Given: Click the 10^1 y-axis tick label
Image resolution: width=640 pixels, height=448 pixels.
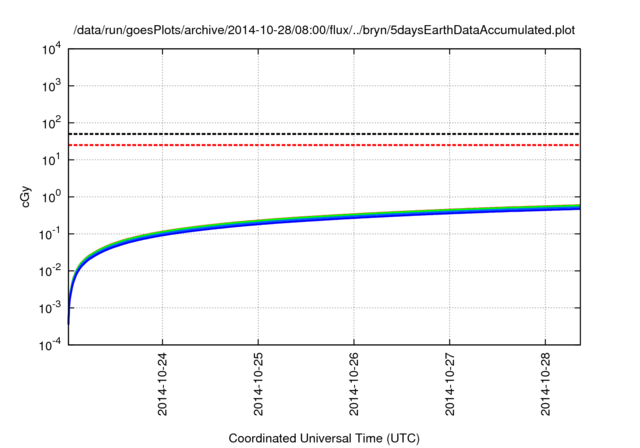Looking at the screenshot, I should coord(51,160).
